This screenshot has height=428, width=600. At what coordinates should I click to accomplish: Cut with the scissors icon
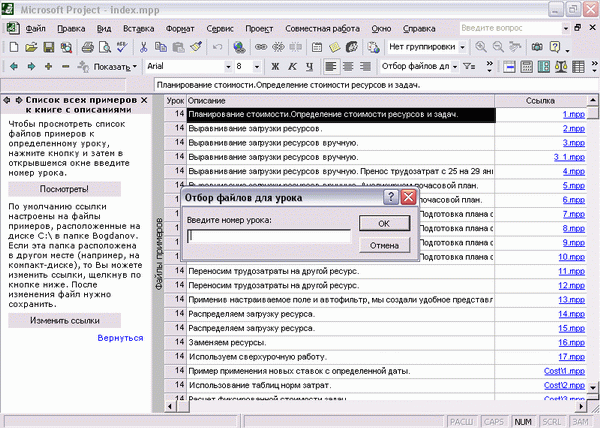coord(143,47)
